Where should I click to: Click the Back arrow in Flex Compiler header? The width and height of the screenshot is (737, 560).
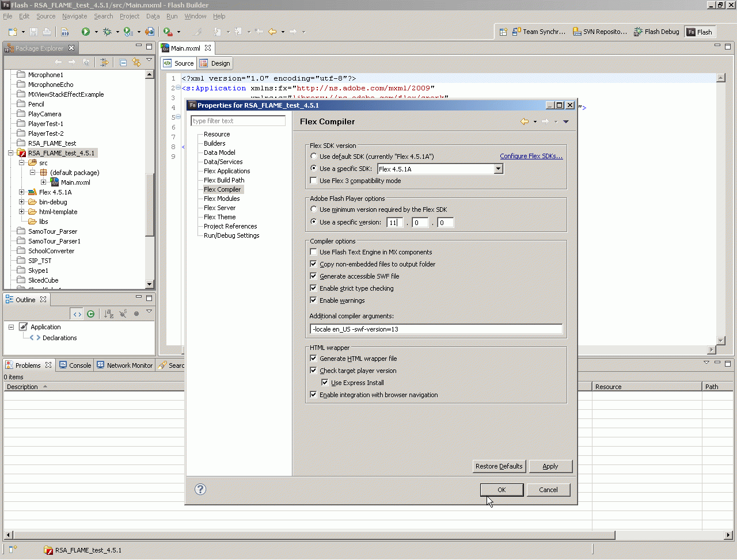(x=525, y=121)
